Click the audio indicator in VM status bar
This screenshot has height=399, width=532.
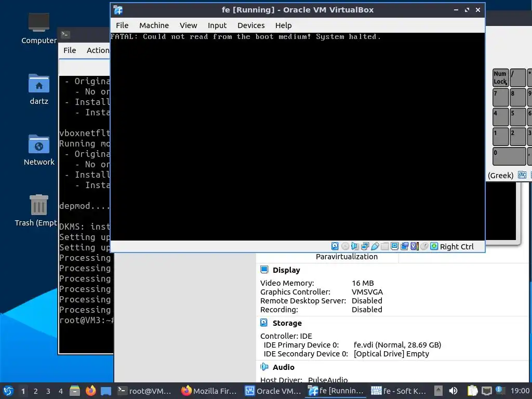click(x=355, y=246)
